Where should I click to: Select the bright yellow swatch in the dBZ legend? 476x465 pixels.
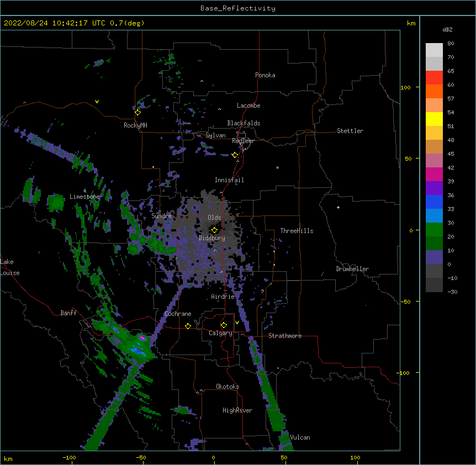[434, 119]
